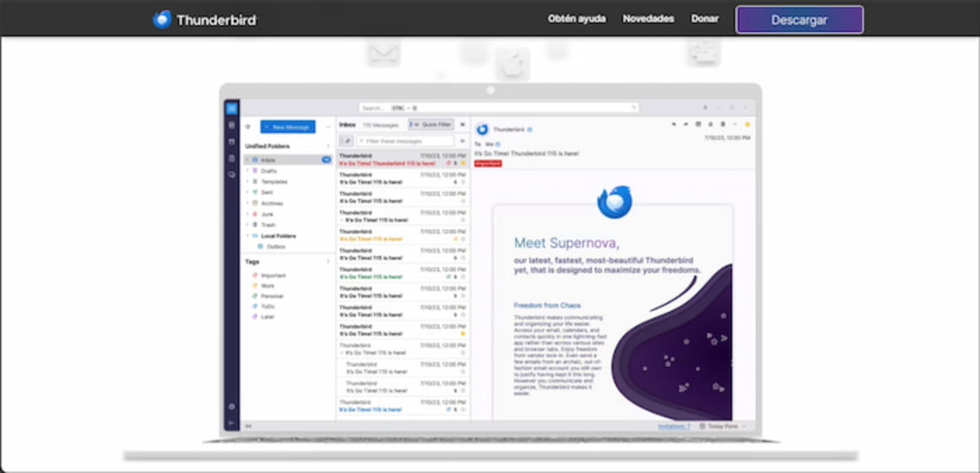Image resolution: width=980 pixels, height=473 pixels.
Task: Select the Junk folder
Action: tap(288, 214)
